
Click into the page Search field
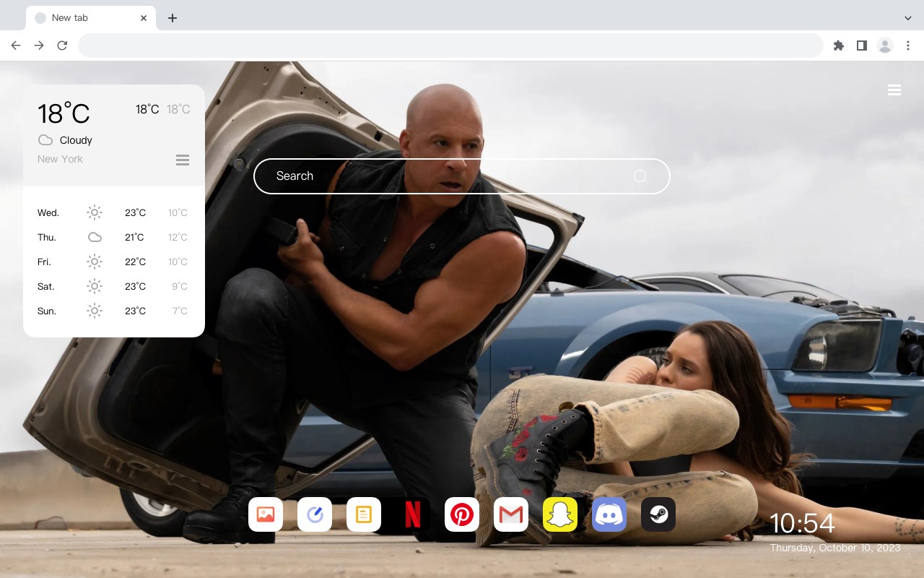click(x=462, y=176)
